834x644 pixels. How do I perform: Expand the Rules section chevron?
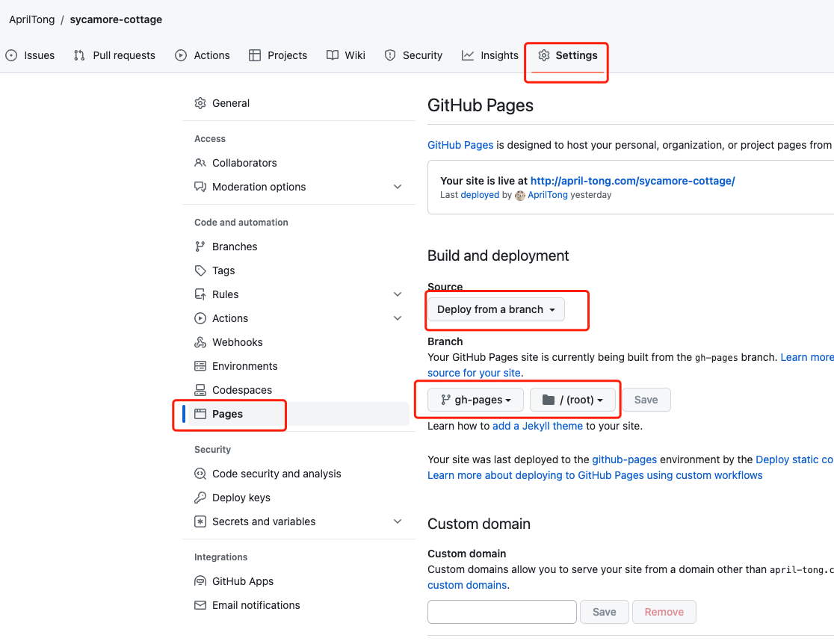398,294
